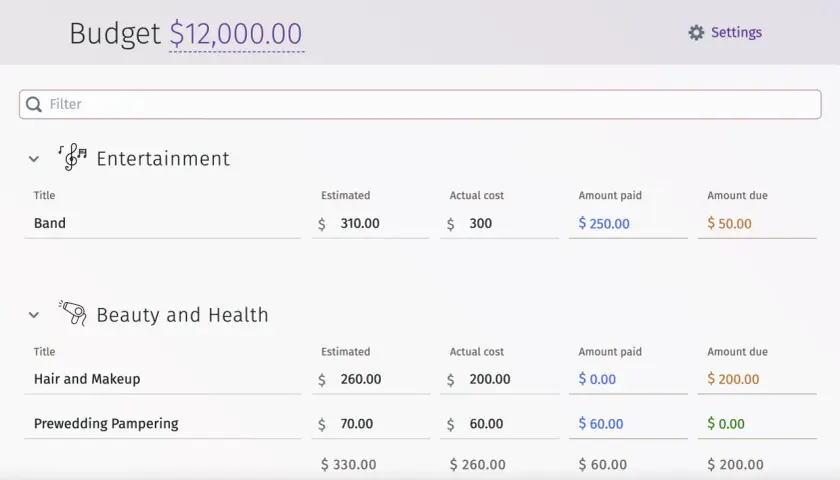Edit Band actual cost 300

pyautogui.click(x=499, y=223)
